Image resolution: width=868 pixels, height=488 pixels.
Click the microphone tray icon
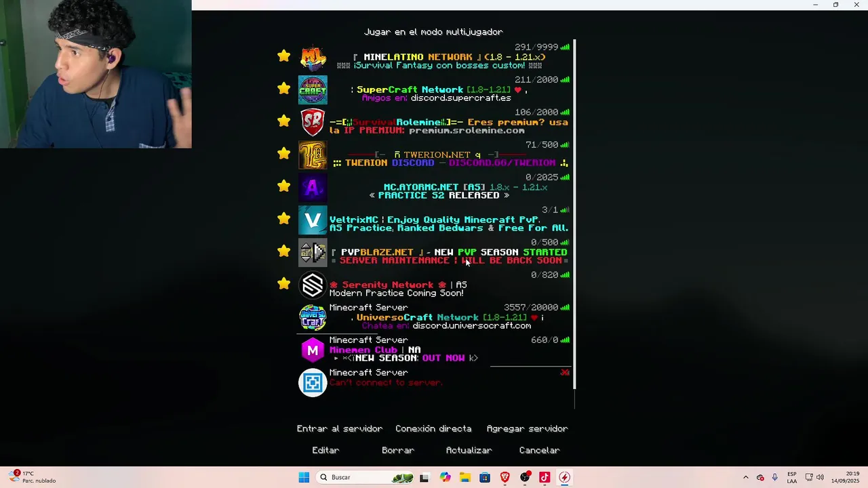(x=774, y=477)
